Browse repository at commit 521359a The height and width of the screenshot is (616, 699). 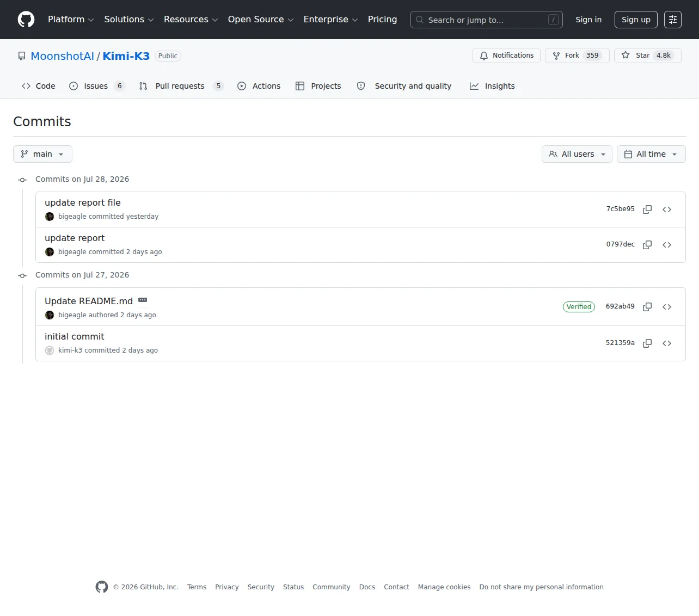click(x=667, y=343)
